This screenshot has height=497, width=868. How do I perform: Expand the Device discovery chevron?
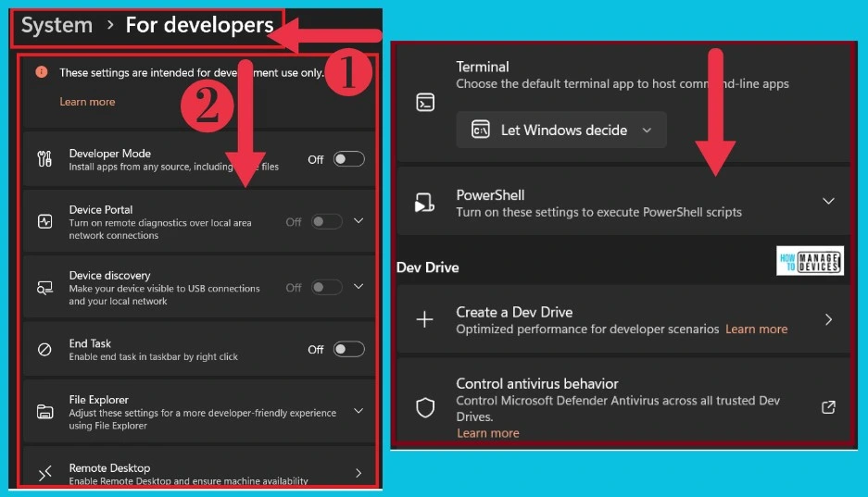(359, 286)
